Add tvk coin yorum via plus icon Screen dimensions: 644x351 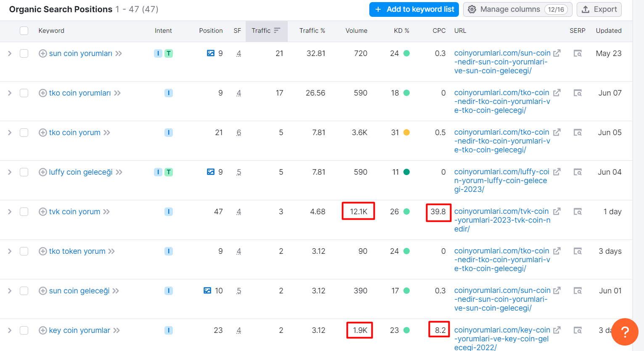click(x=42, y=212)
